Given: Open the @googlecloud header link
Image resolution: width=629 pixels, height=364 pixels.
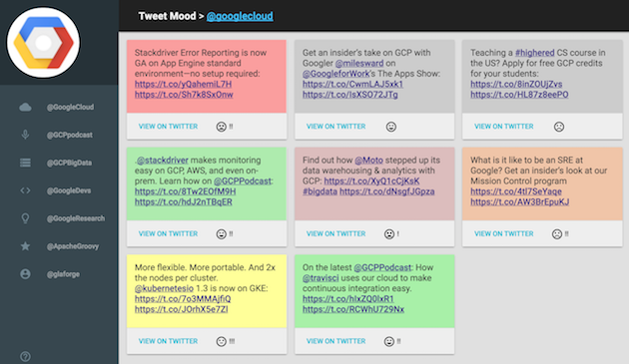Looking at the screenshot, I should click(240, 16).
